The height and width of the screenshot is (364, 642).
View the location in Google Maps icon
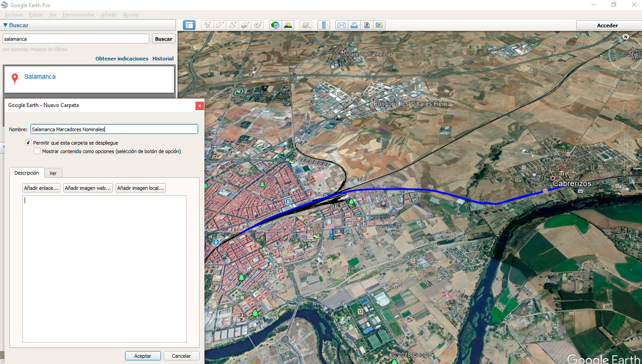[x=367, y=25]
